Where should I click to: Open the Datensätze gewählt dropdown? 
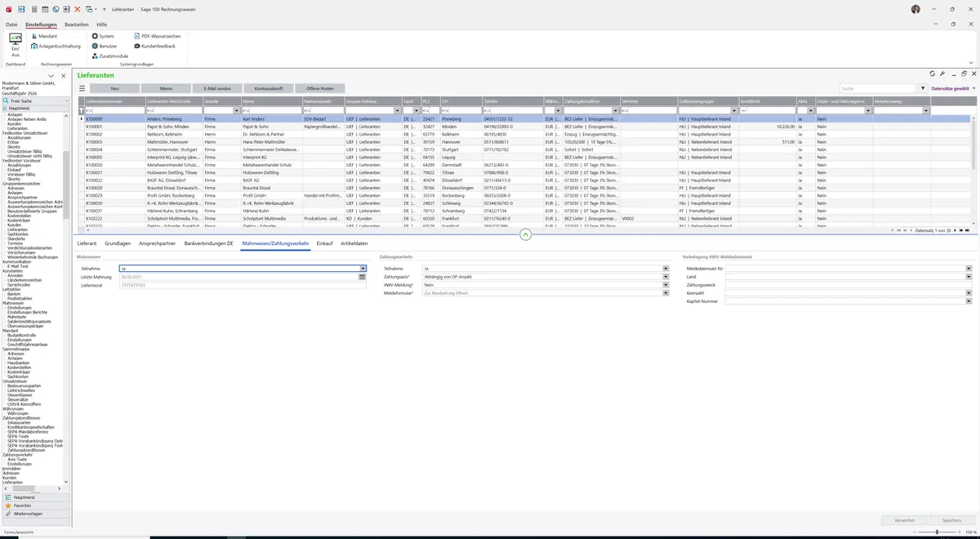click(953, 88)
